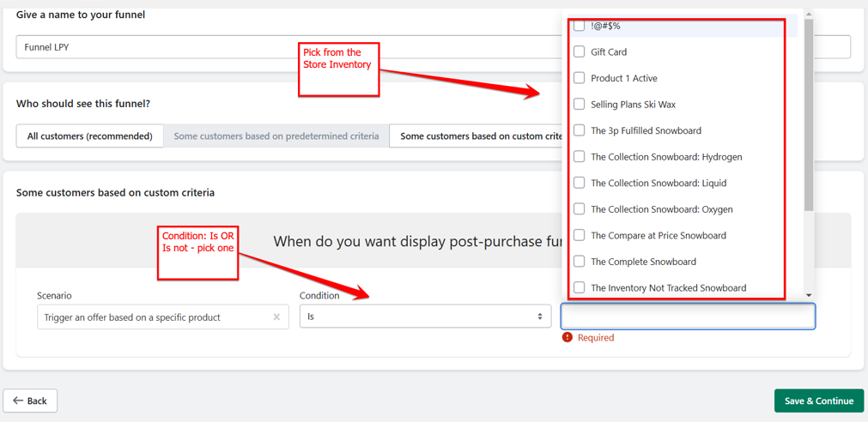Click scrollbar up arrow in product list
868x422 pixels.
point(809,15)
